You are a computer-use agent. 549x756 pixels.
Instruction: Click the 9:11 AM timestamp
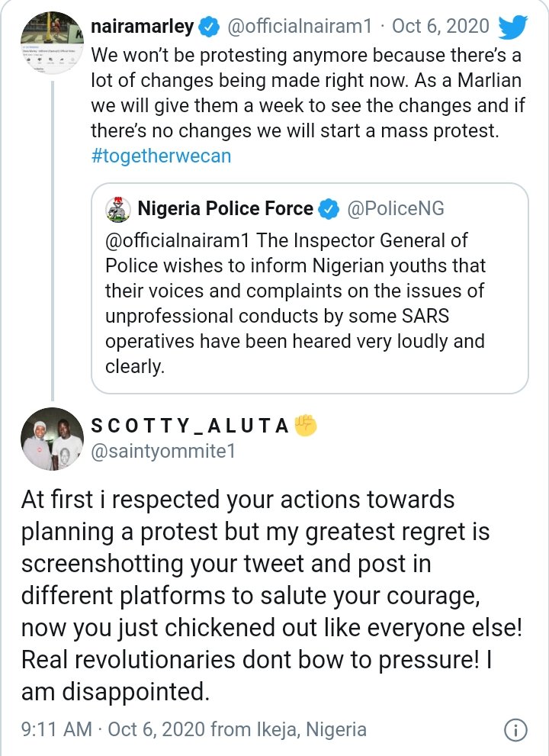pos(56,729)
